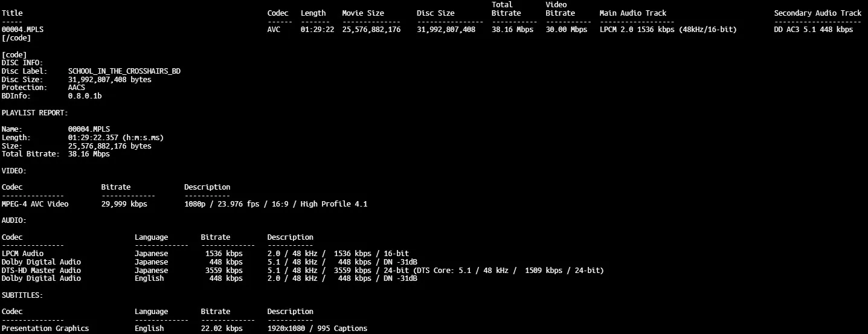Click the 30.00 Mbps video bitrate value
The width and height of the screenshot is (868, 334).
(x=566, y=30)
